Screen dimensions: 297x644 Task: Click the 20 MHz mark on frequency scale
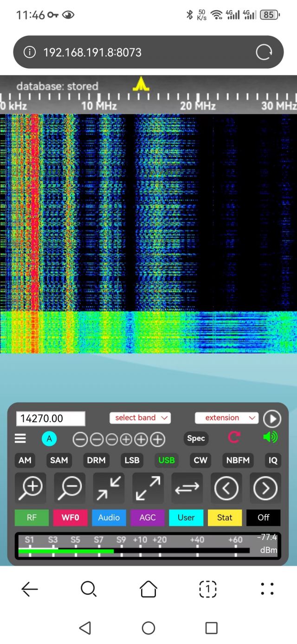click(x=198, y=106)
